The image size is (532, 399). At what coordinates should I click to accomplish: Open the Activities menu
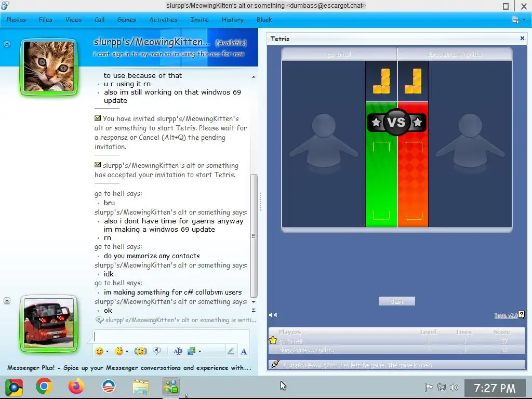pyautogui.click(x=163, y=20)
